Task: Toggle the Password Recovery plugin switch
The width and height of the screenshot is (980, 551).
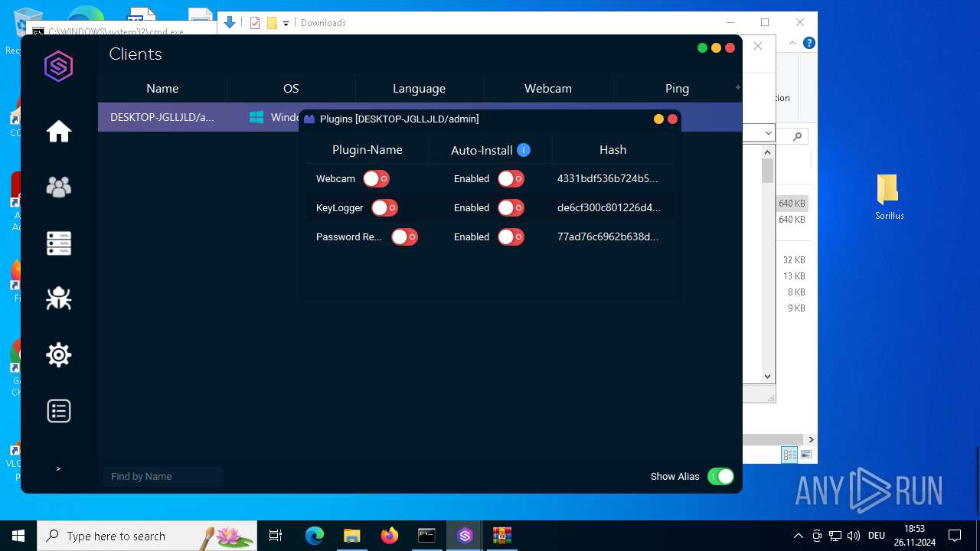Action: [404, 237]
